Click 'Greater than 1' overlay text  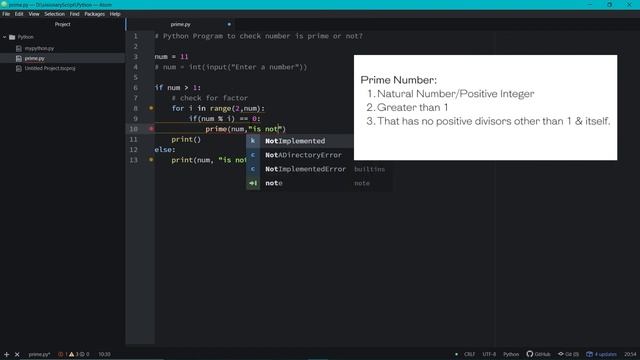(413, 107)
